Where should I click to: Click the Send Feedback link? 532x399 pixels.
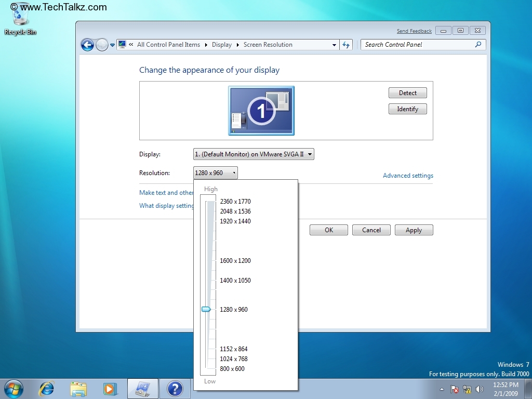414,31
